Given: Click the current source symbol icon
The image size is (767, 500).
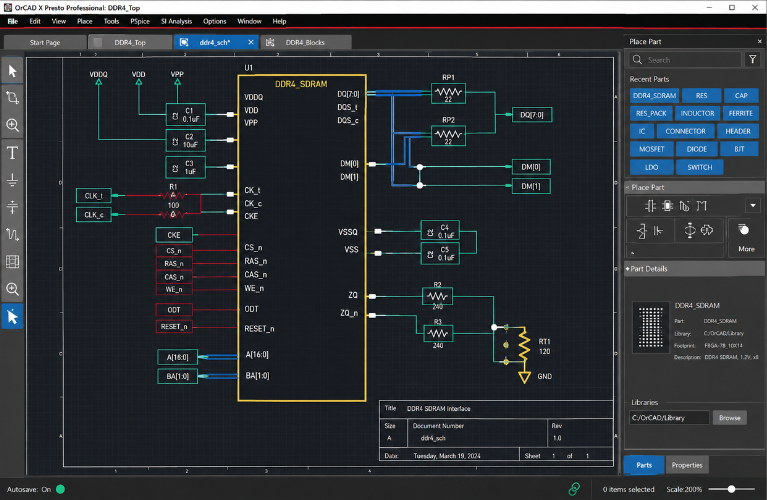Looking at the screenshot, I should tap(690, 230).
